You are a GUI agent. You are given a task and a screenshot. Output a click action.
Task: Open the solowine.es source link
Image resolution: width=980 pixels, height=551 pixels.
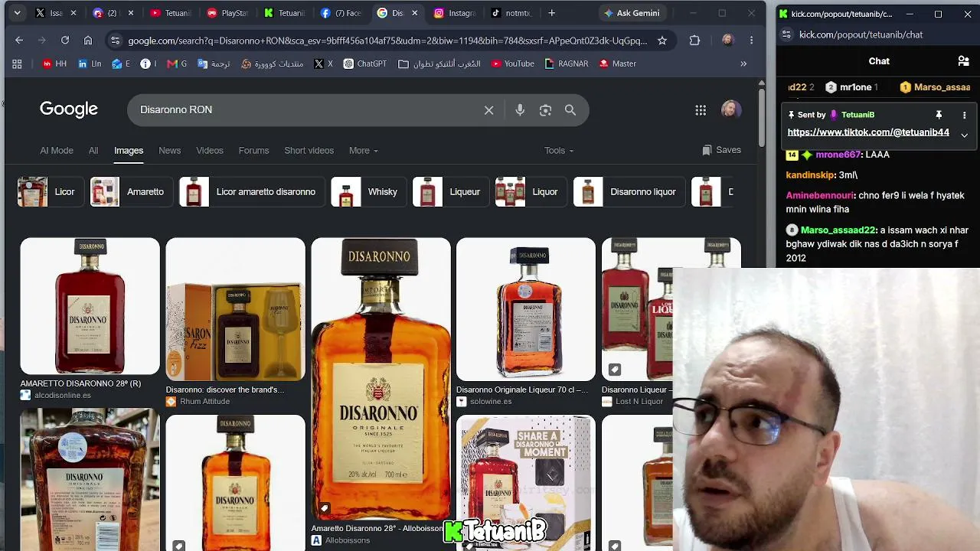[491, 402]
